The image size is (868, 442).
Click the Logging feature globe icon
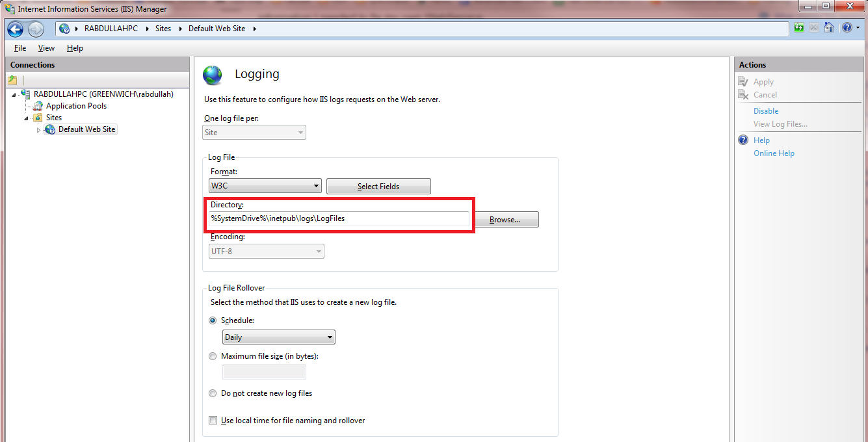tap(213, 75)
